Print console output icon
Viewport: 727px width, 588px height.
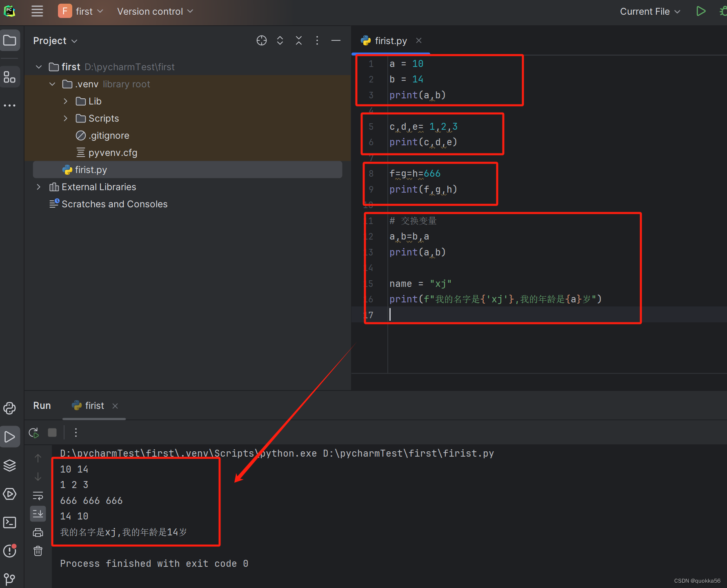click(x=38, y=533)
